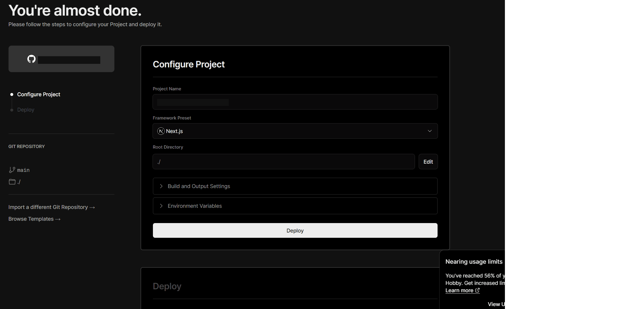Click the external link icon on Learn more
The image size is (644, 309).
[478, 290]
